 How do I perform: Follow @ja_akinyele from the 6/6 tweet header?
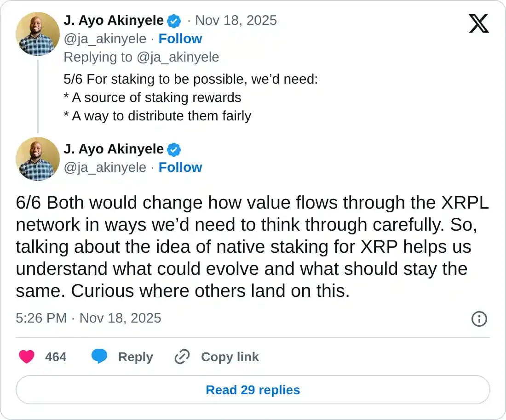coord(180,167)
